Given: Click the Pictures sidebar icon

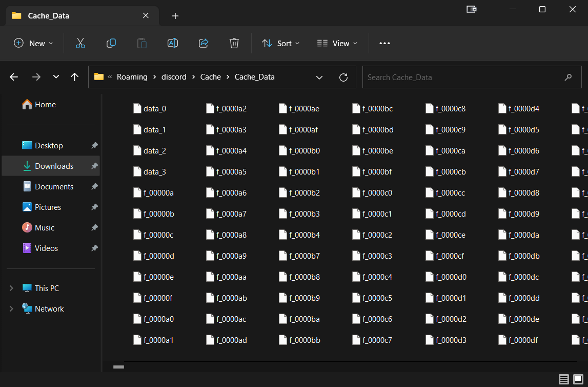Looking at the screenshot, I should [x=27, y=207].
